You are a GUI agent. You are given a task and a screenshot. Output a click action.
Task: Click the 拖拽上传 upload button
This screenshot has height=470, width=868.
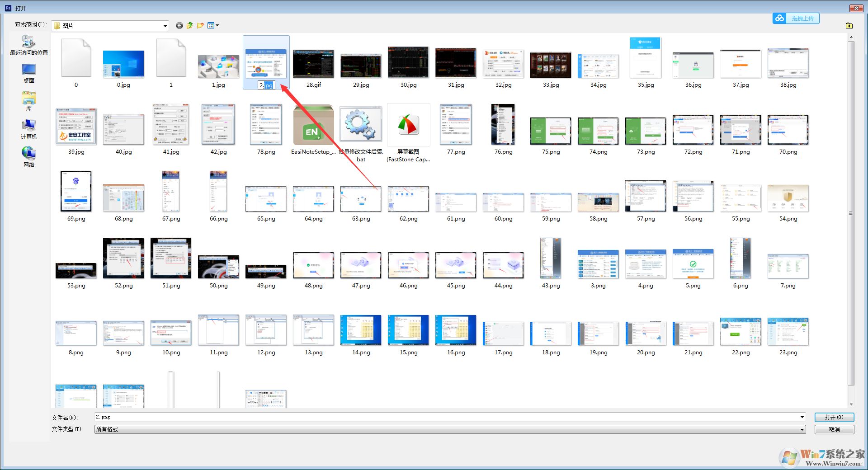802,18
